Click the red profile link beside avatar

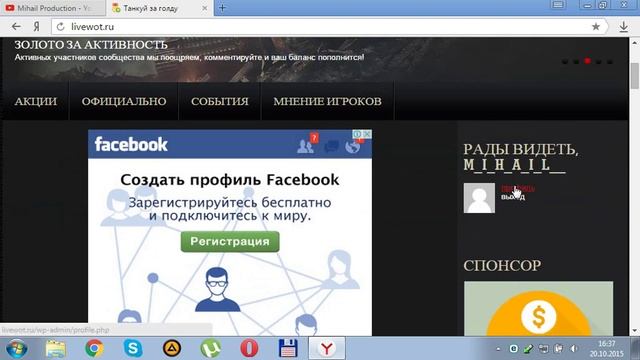pos(518,189)
